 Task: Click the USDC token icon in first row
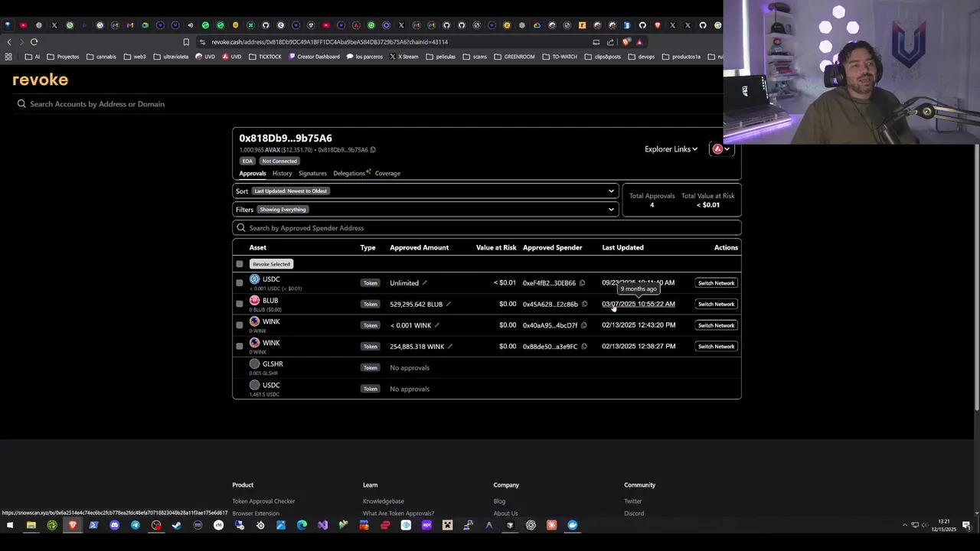255,279
